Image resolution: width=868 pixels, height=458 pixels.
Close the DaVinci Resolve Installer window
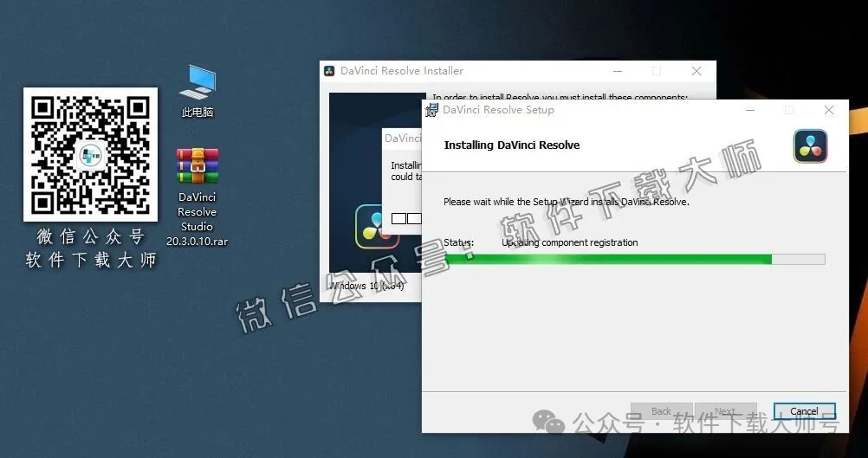coord(696,71)
